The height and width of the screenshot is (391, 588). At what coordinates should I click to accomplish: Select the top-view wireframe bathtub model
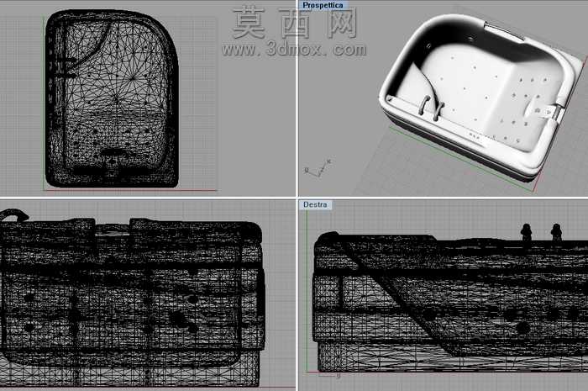point(112,98)
